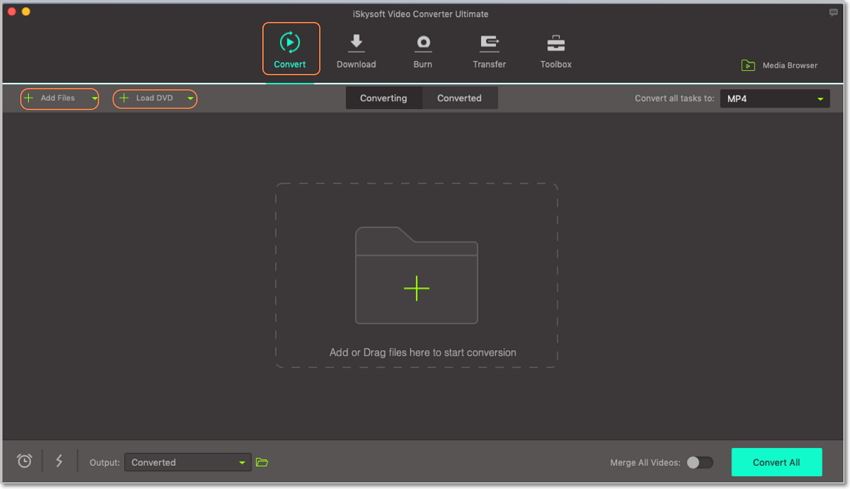The height and width of the screenshot is (489, 850).
Task: Click the feedback chat icon in title bar
Action: tap(833, 13)
